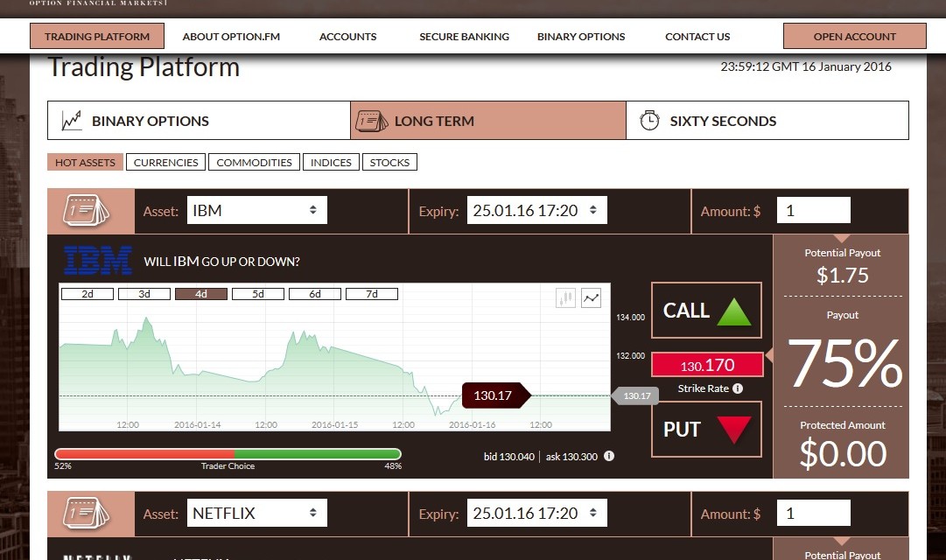Select the 7d chart range
946x560 pixels.
tap(372, 294)
